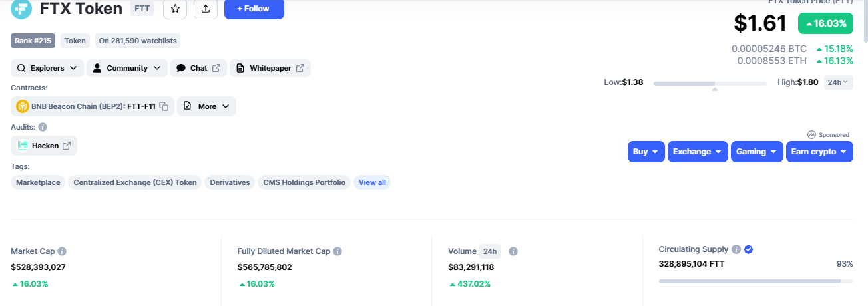
Task: Expand the Explorers dropdown
Action: [x=47, y=68]
